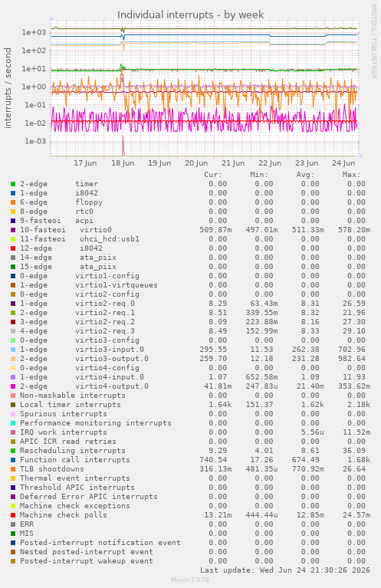Viewport: 381px width, 588px height.
Task: Click the green swatch for 2-edge timer
Action: 13,184
